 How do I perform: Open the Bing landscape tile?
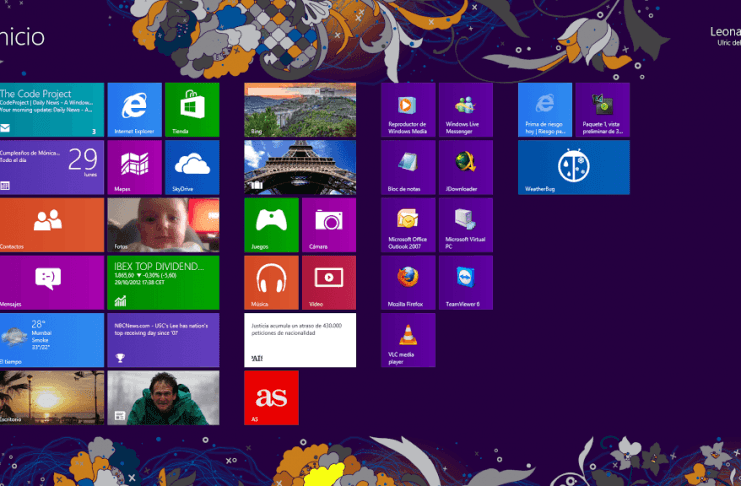[x=300, y=110]
